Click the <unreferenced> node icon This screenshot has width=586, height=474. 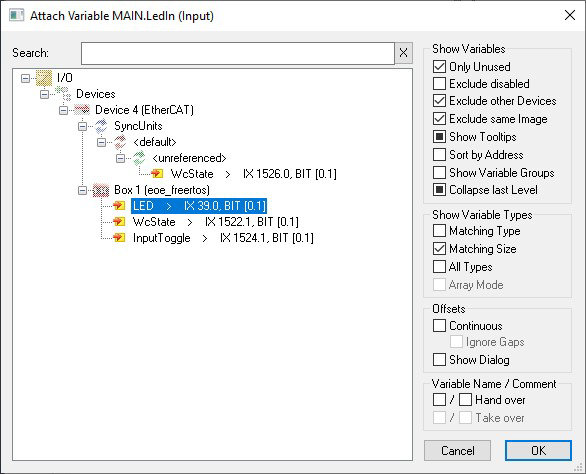coord(139,158)
